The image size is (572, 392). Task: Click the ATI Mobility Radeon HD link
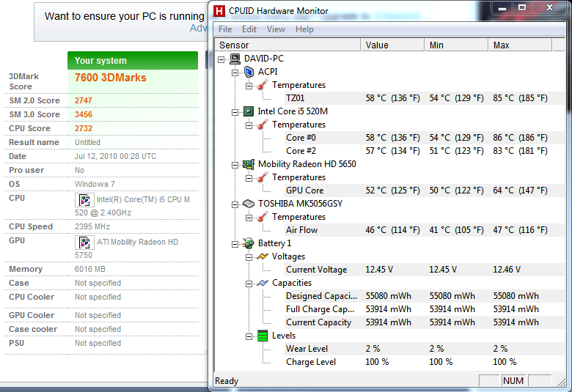pyautogui.click(x=137, y=242)
